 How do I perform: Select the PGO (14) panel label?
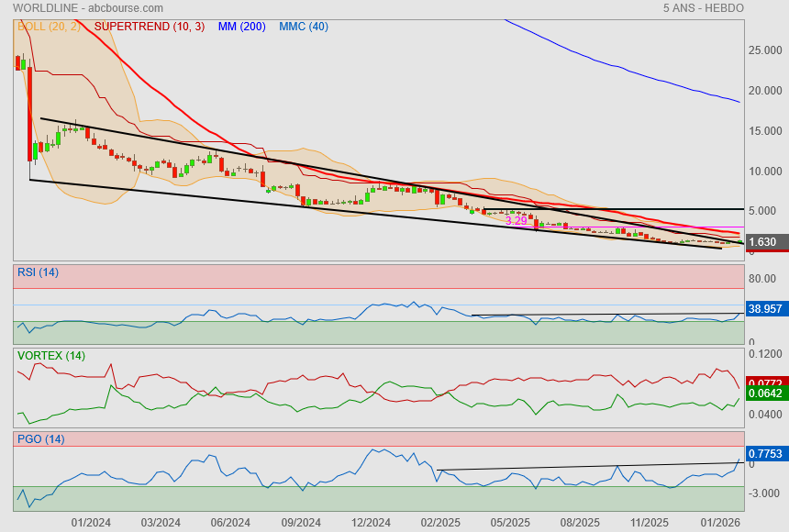click(40, 439)
